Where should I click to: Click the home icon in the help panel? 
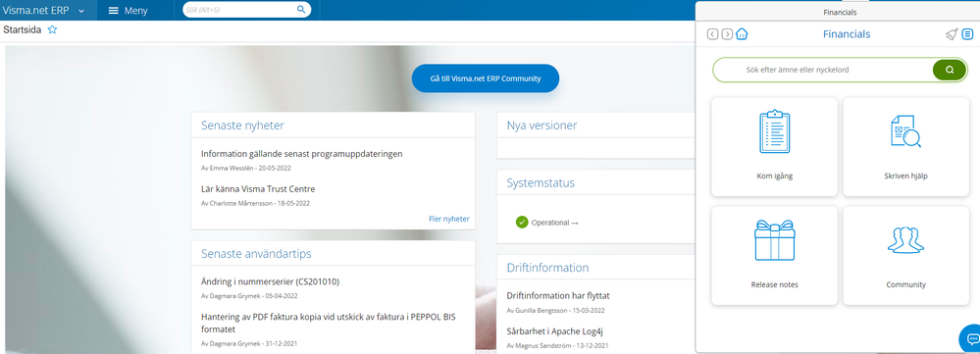point(742,33)
